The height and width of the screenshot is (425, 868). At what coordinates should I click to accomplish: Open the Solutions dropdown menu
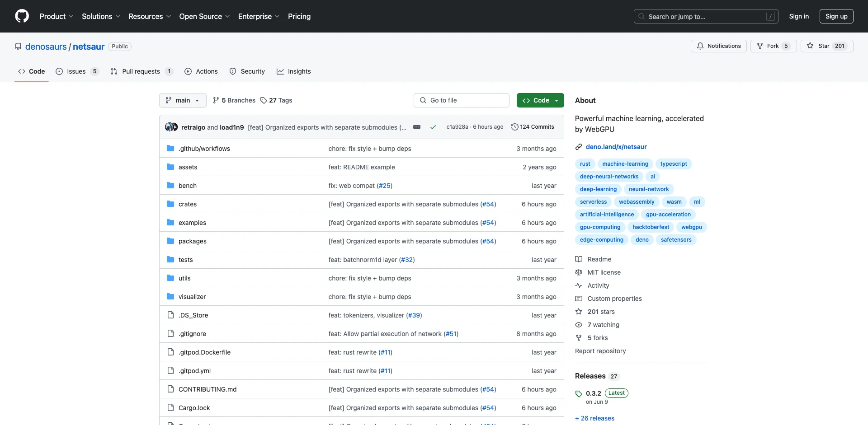(x=101, y=16)
